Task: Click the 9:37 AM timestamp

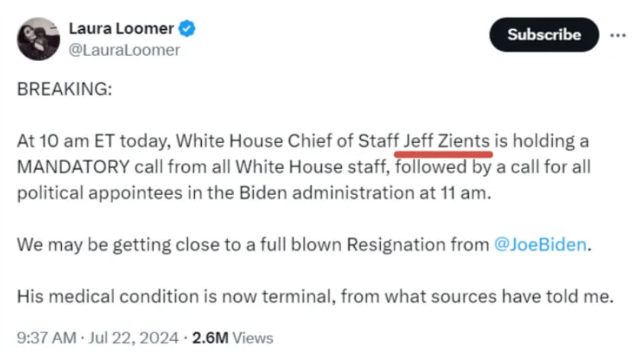Action: (x=45, y=337)
